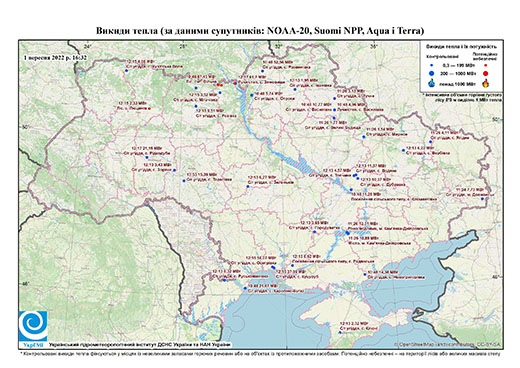Click the small red dot legend symbol
This screenshot has height=368, width=520.
(x=485, y=65)
